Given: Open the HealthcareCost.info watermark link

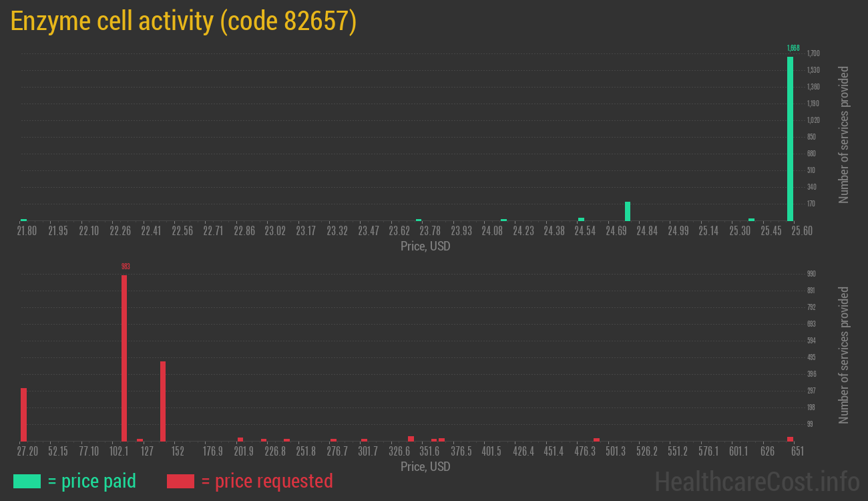Looking at the screenshot, I should click(756, 481).
